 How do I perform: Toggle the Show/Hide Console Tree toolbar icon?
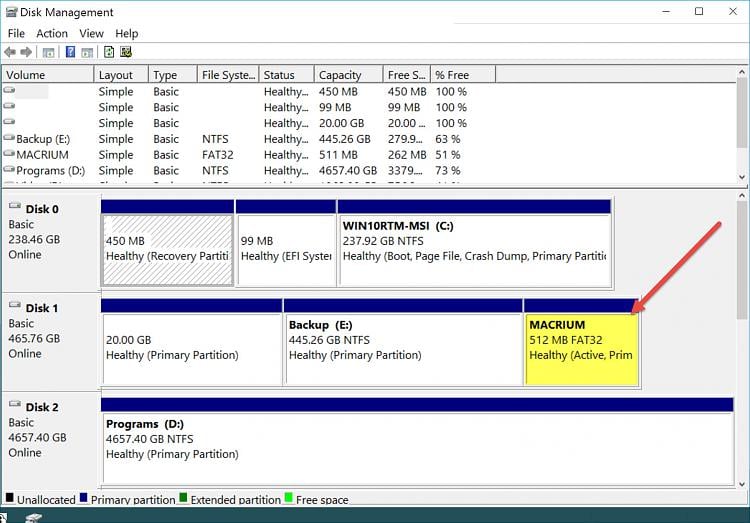[x=48, y=52]
